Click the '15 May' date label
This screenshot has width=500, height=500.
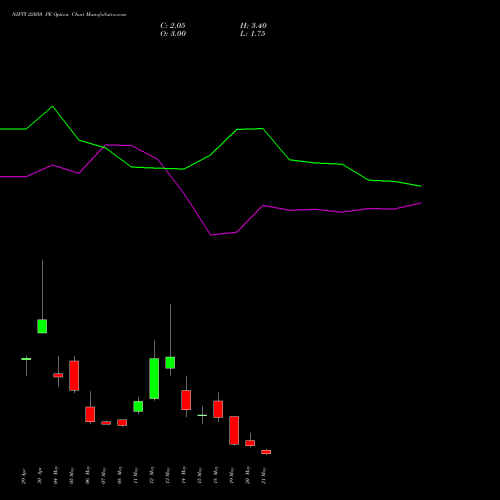200,475
